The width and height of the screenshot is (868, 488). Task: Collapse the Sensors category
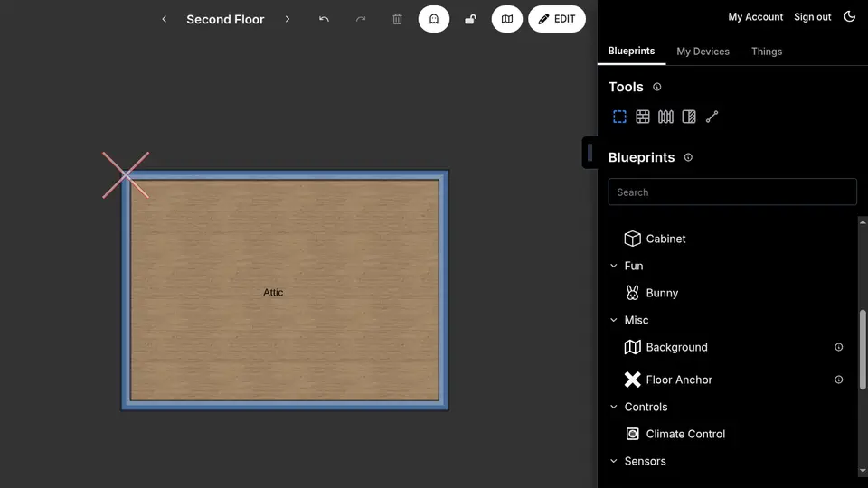click(613, 461)
